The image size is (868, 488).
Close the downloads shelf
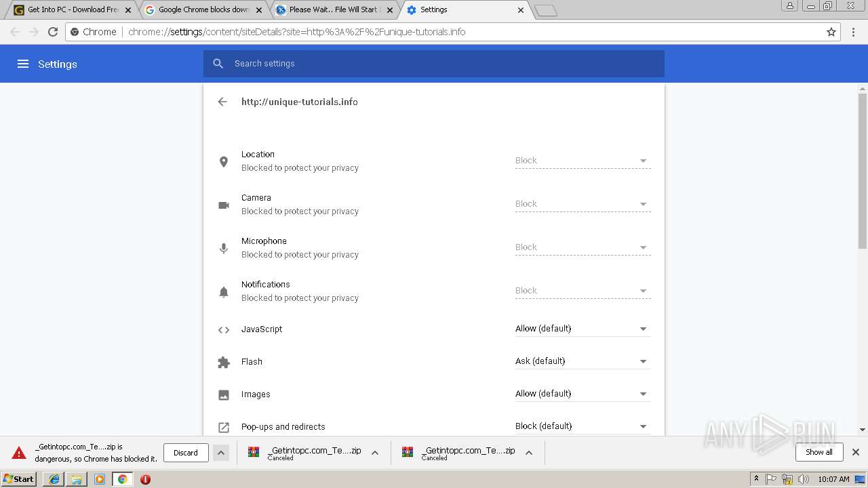(x=856, y=452)
